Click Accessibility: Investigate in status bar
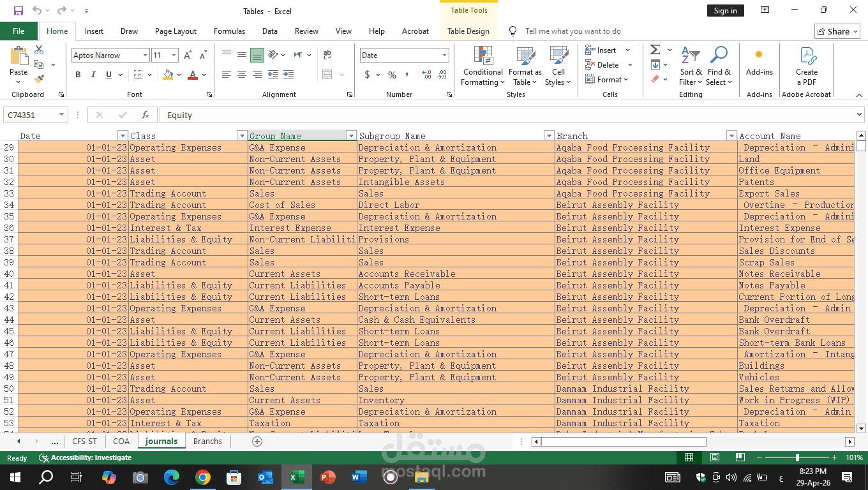 tap(86, 457)
